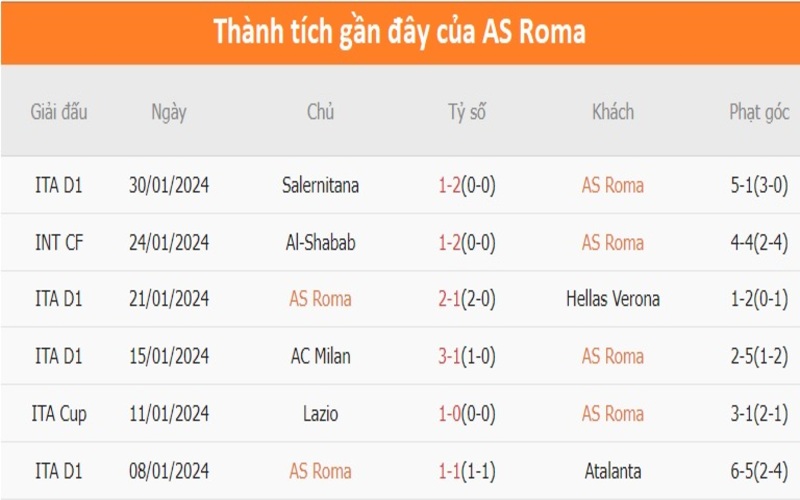Open the Lazio team link
The image size is (800, 500).
click(320, 413)
